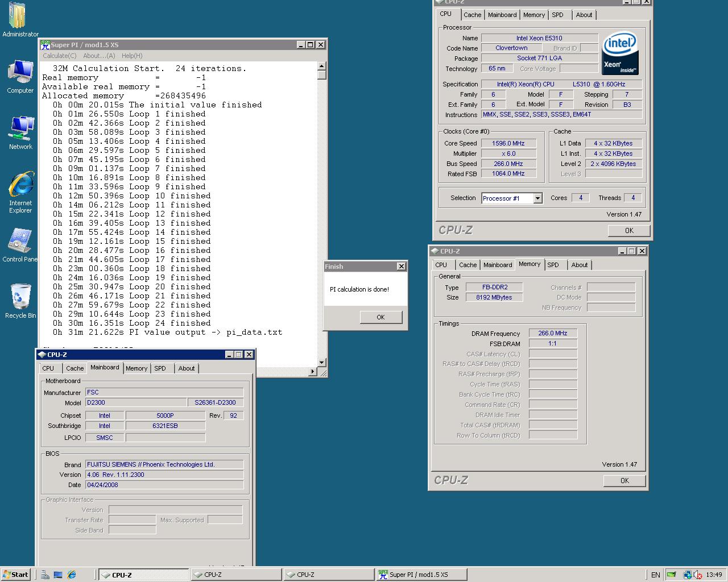Select Cache tab in the Memory CPU-Z window
Image resolution: width=728 pixels, height=582 pixels.
click(x=468, y=265)
